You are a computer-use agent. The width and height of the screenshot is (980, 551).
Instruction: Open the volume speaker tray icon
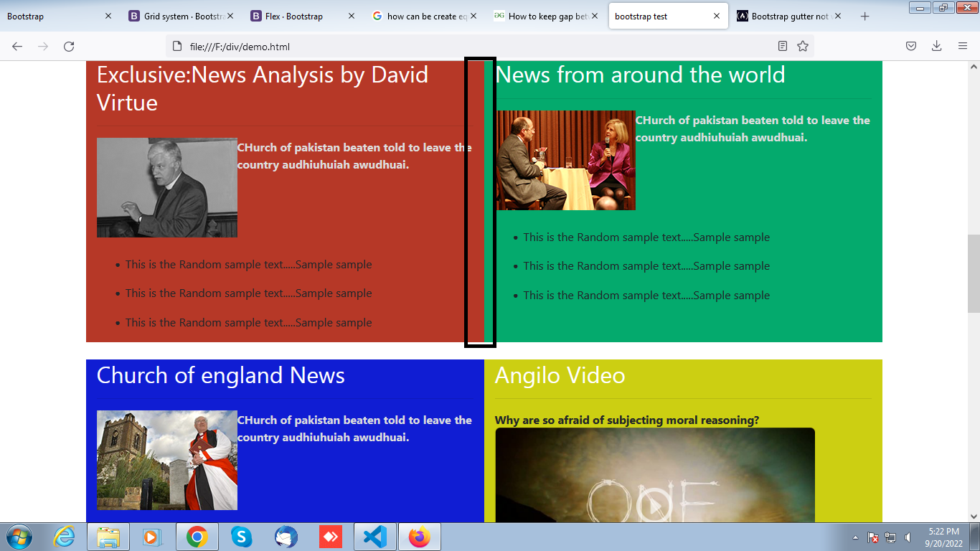(908, 537)
